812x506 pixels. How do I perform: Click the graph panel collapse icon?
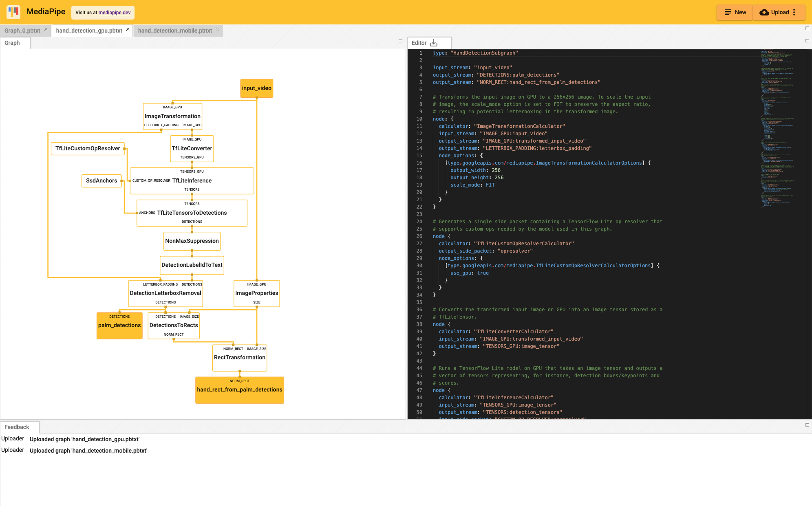click(401, 40)
